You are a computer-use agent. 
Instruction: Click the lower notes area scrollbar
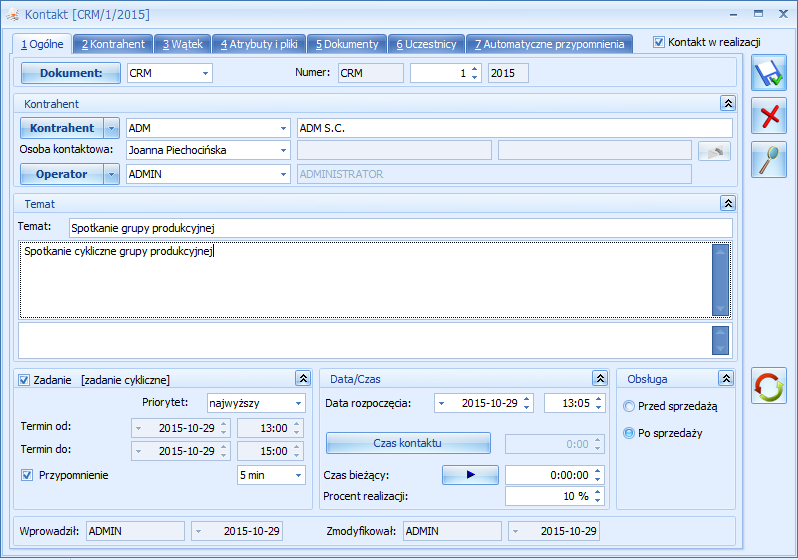[720, 341]
